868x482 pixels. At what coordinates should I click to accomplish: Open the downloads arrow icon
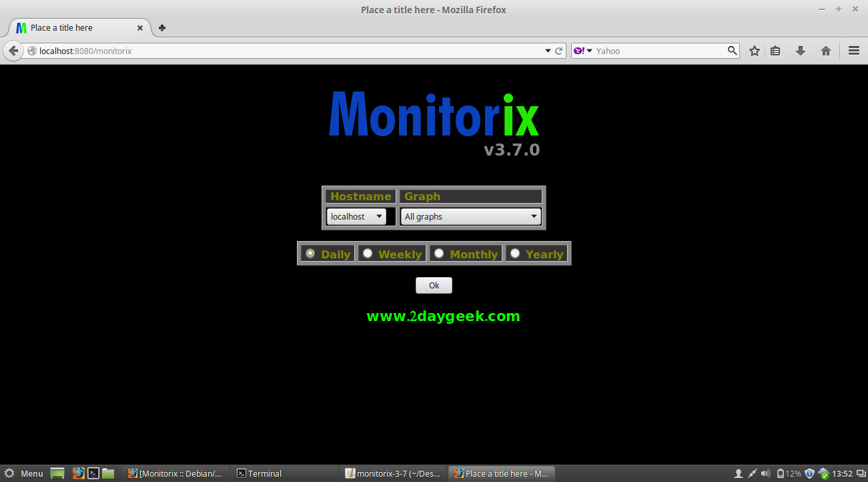coord(801,51)
